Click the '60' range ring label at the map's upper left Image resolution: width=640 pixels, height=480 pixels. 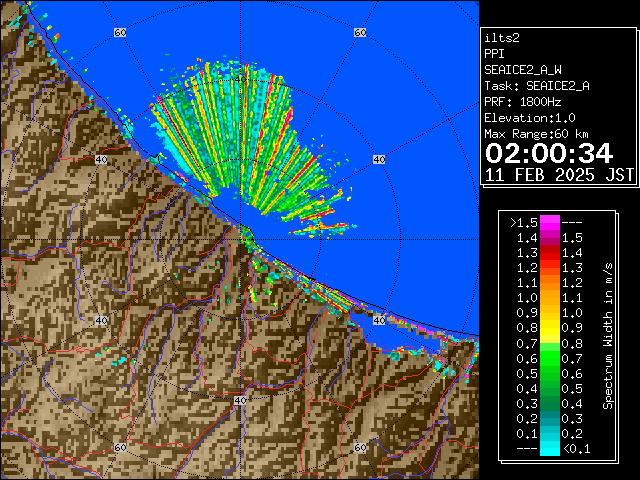tap(120, 32)
